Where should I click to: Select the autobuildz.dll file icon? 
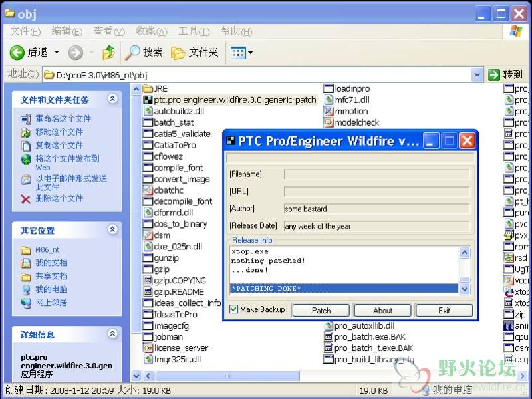tap(148, 111)
